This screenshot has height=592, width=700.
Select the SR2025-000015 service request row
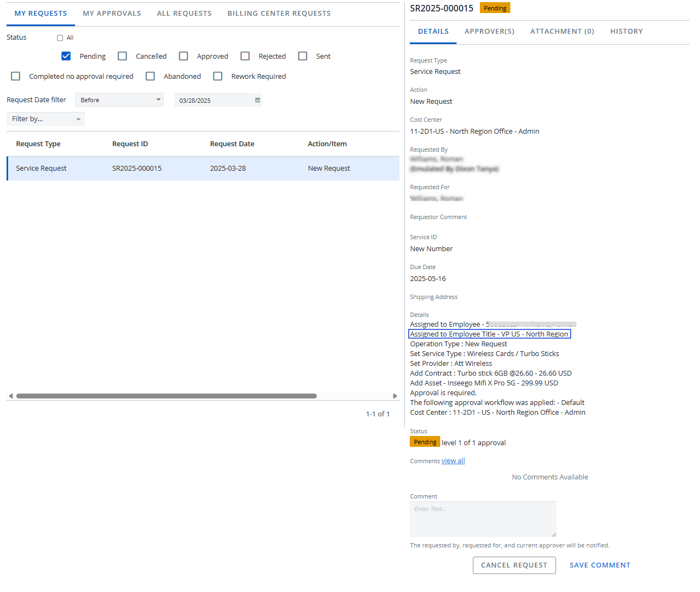203,169
